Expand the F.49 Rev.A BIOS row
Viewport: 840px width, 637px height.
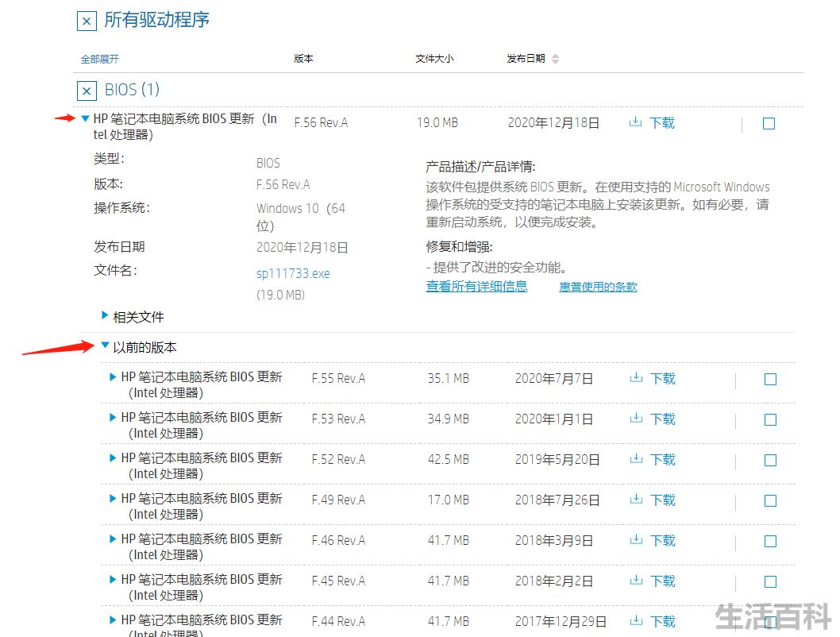(113, 498)
